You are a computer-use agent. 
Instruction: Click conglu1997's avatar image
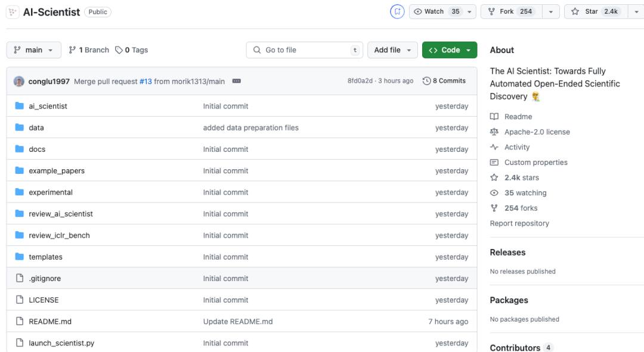point(19,81)
